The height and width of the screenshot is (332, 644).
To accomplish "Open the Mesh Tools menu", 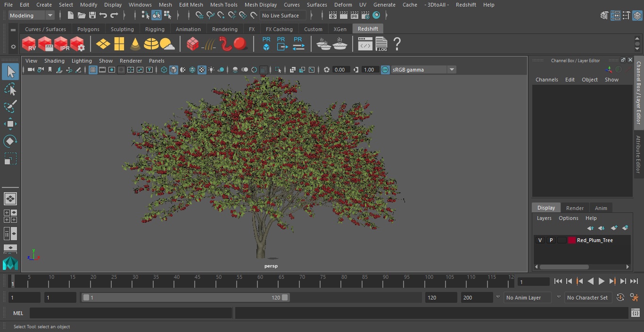I will tap(223, 5).
